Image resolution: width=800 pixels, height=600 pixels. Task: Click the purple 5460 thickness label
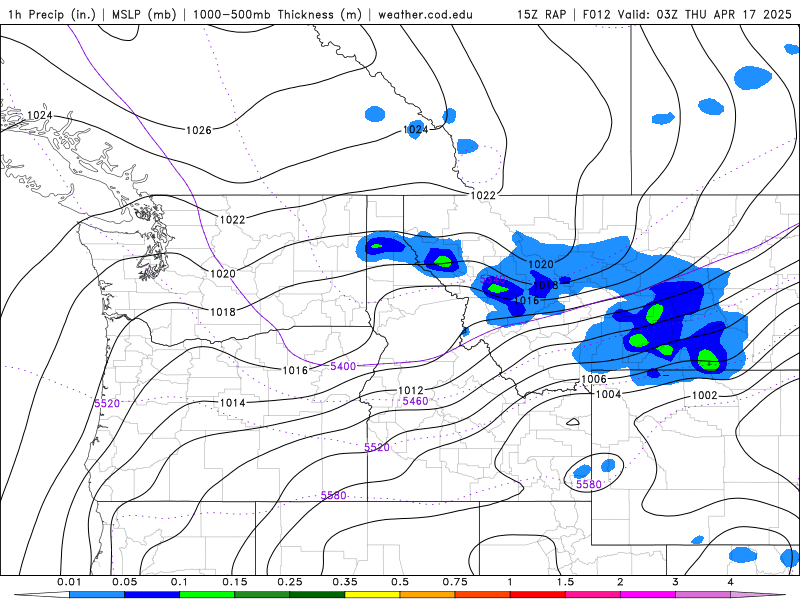click(415, 401)
